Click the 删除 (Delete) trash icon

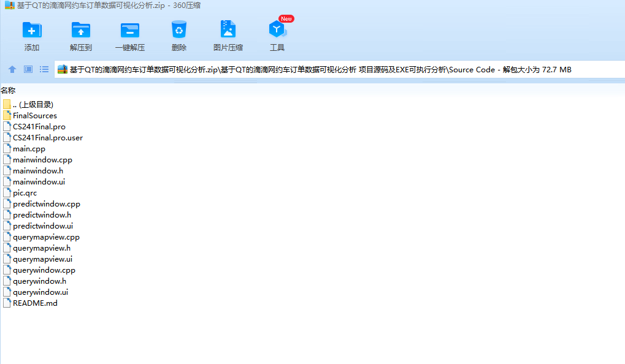(x=179, y=30)
